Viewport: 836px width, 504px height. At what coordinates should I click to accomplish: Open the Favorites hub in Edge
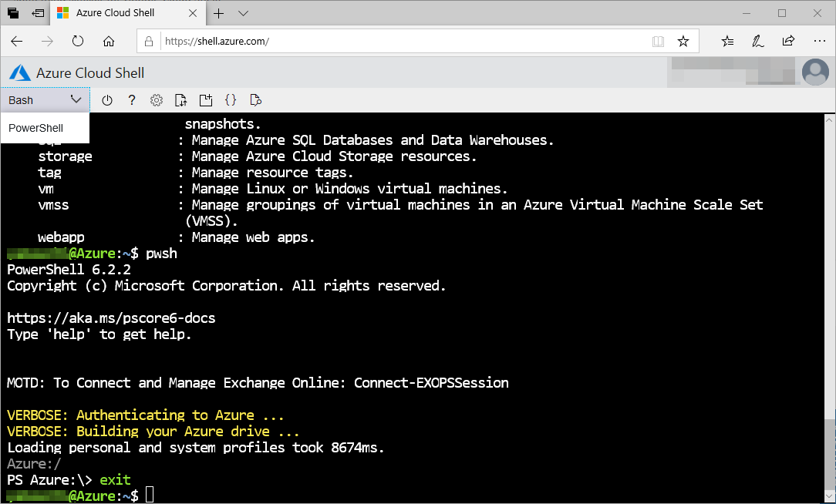click(727, 41)
